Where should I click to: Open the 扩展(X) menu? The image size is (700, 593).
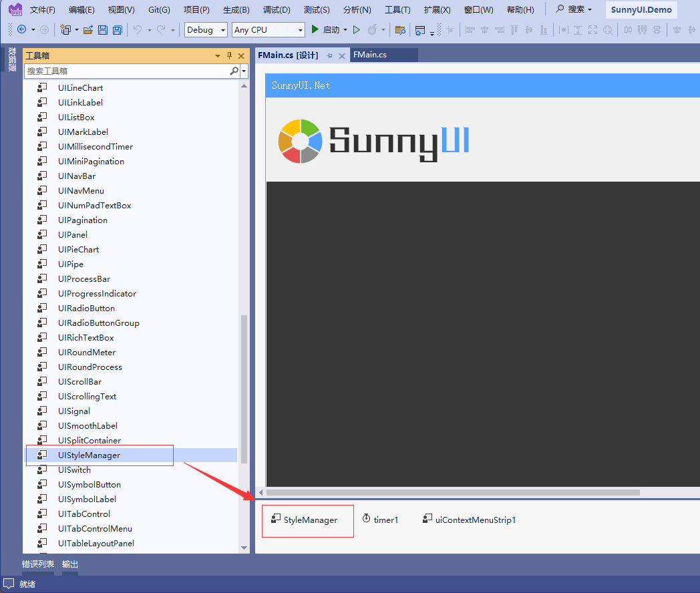437,9
